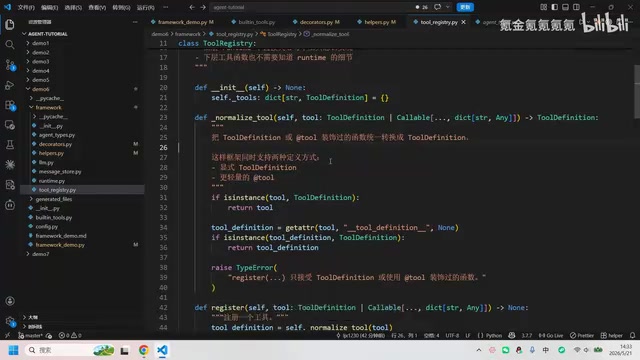The width and height of the screenshot is (640, 360).
Task: Click the UTF-8 encoding indicator
Action: pos(452,336)
